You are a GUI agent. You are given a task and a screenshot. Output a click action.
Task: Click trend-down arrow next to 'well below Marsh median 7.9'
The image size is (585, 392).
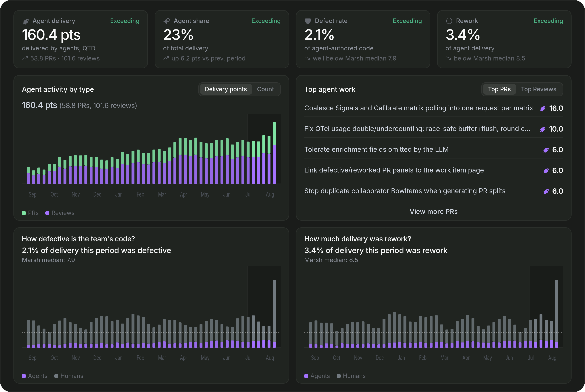(x=307, y=58)
